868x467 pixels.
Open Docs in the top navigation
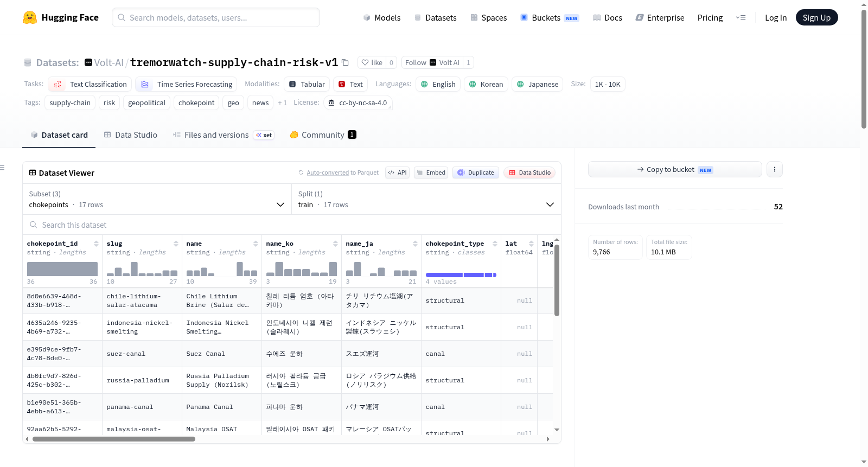point(608,17)
